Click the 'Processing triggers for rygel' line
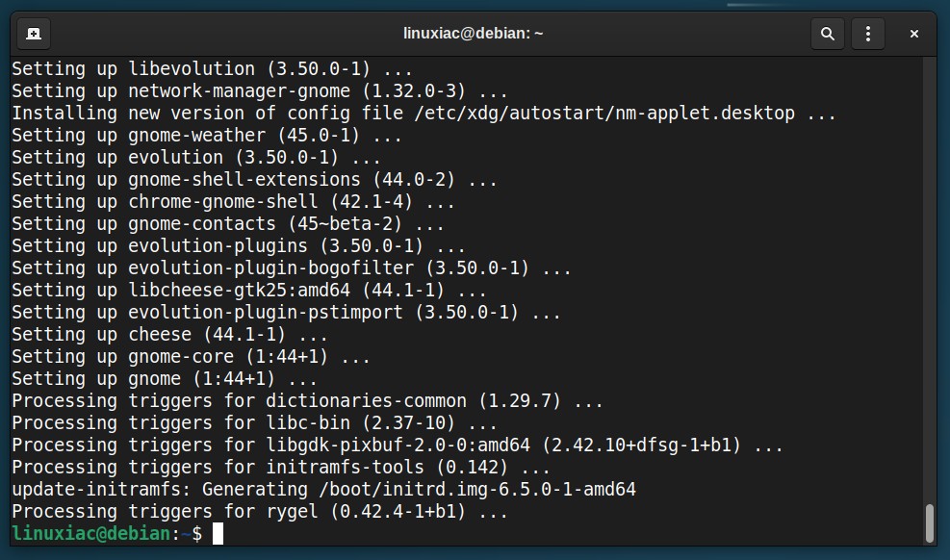Viewport: 950px width, 560px height. [x=259, y=512]
